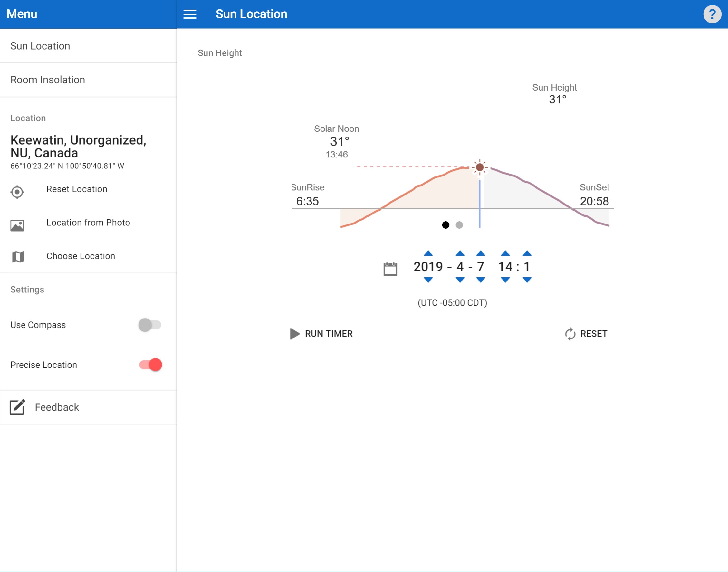Click the hamburger menu icon
This screenshot has width=728, height=572.
coord(190,14)
